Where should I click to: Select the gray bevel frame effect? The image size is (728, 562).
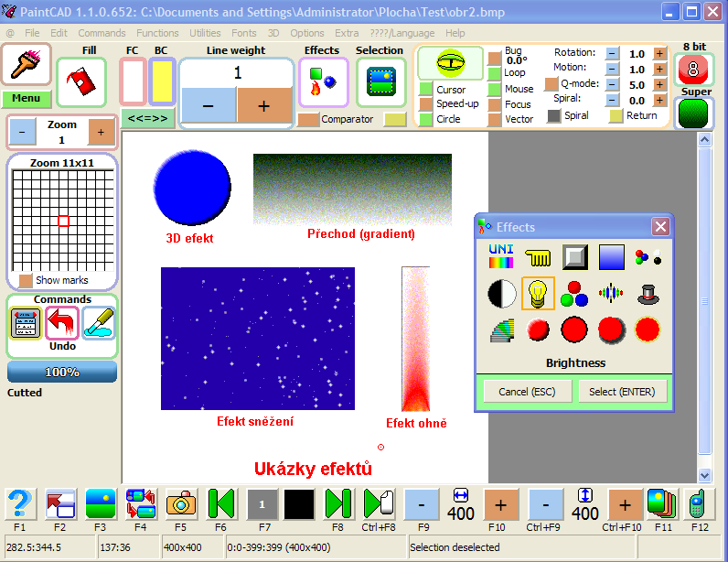[574, 256]
